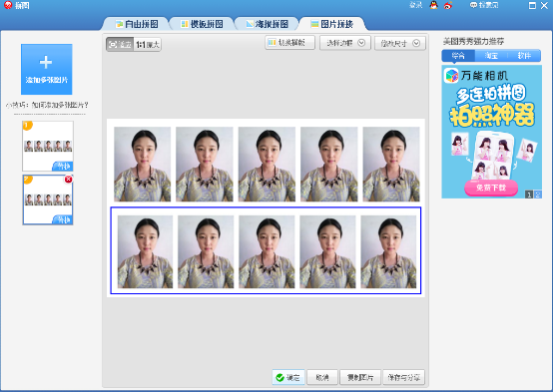The height and width of the screenshot is (392, 553).
Task: Open the feedback speech-bubble link
Action: [x=484, y=5]
